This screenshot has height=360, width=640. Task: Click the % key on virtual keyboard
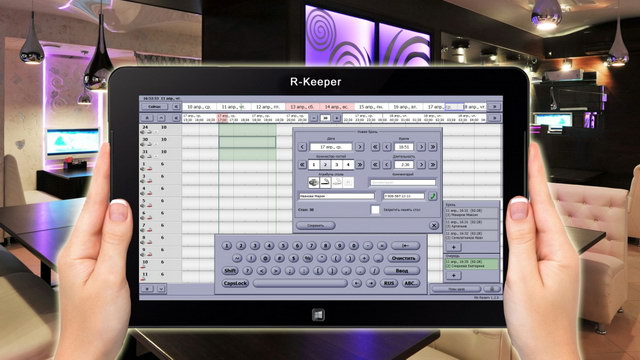[308, 258]
